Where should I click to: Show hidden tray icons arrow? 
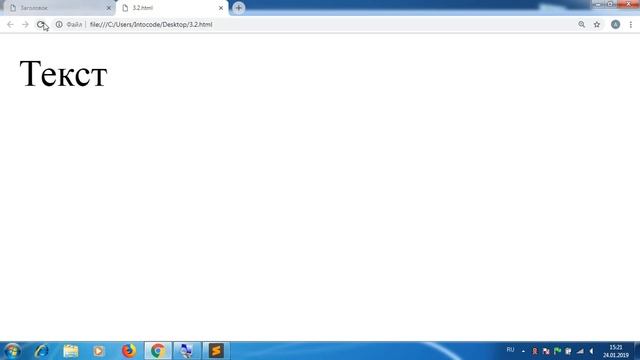[x=523, y=351]
